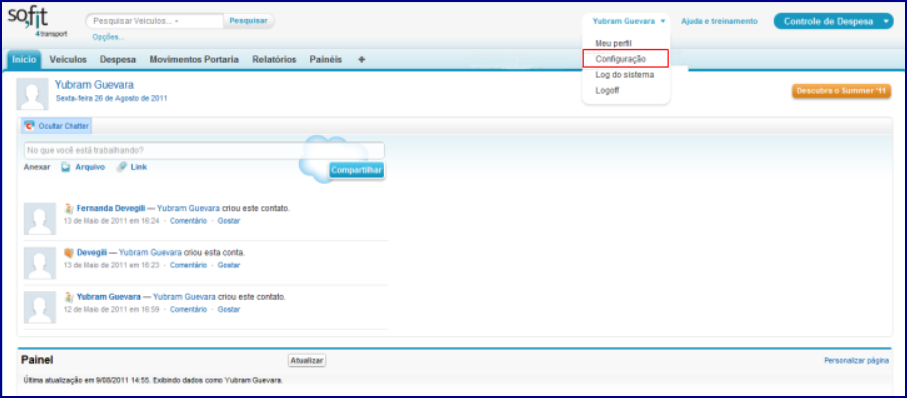Click timestamp 12 de Maio de 2011 em 16:59

[112, 309]
